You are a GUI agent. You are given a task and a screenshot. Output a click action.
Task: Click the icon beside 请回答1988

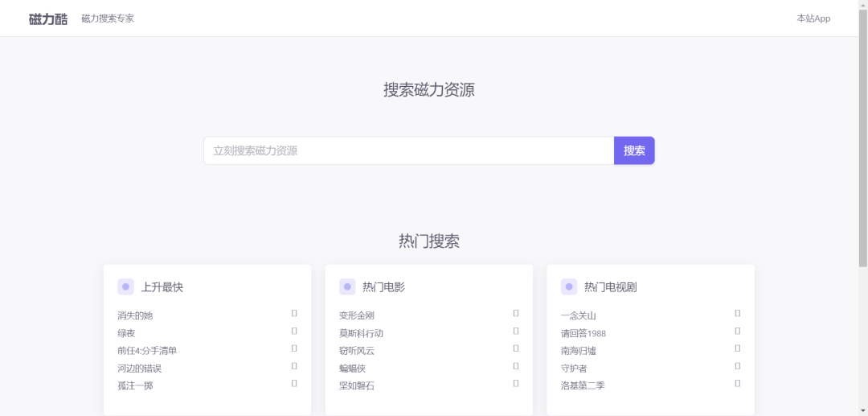tap(737, 331)
